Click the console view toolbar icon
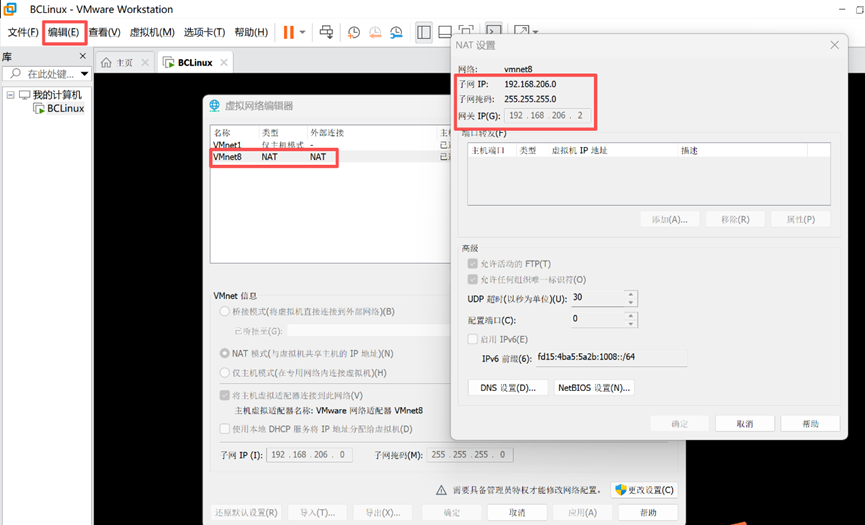Image resolution: width=865 pixels, height=525 pixels. (x=493, y=31)
